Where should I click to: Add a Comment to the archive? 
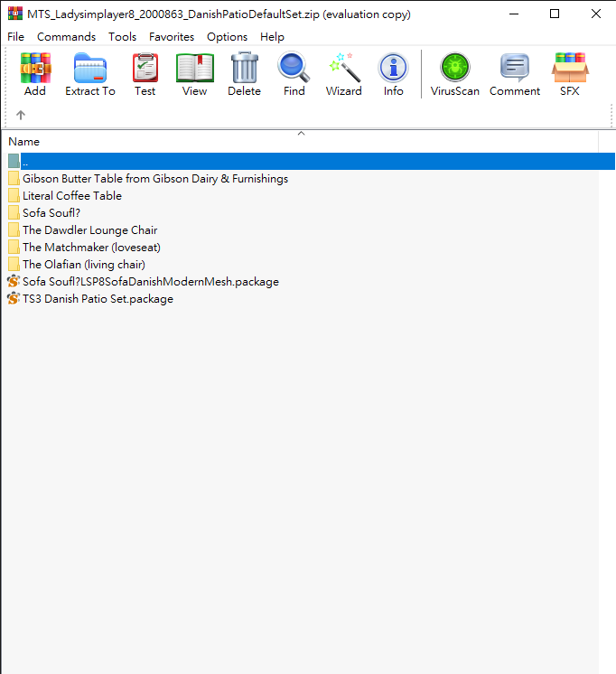click(515, 74)
